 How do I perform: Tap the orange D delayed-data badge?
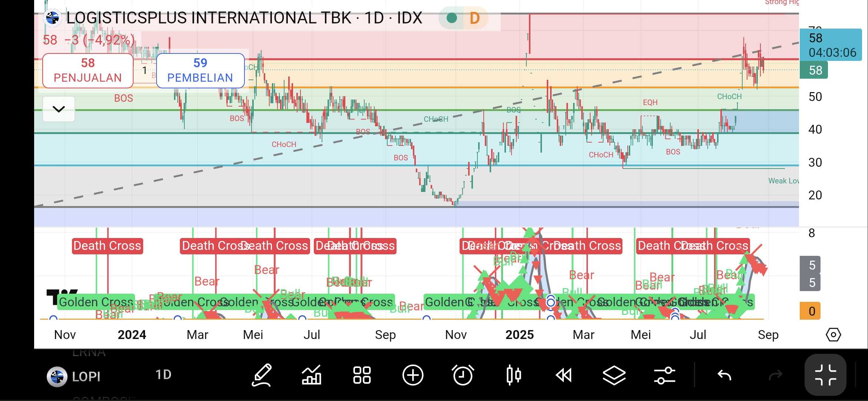pyautogui.click(x=475, y=18)
